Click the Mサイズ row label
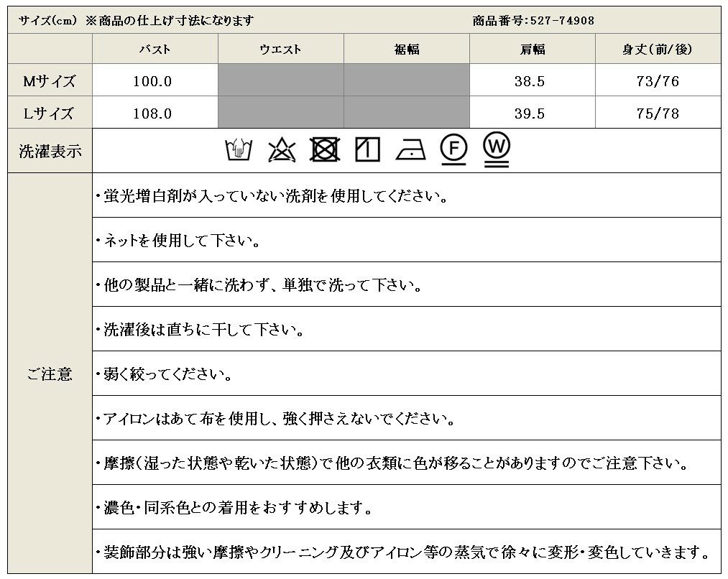This screenshot has width=728, height=579. [50, 80]
